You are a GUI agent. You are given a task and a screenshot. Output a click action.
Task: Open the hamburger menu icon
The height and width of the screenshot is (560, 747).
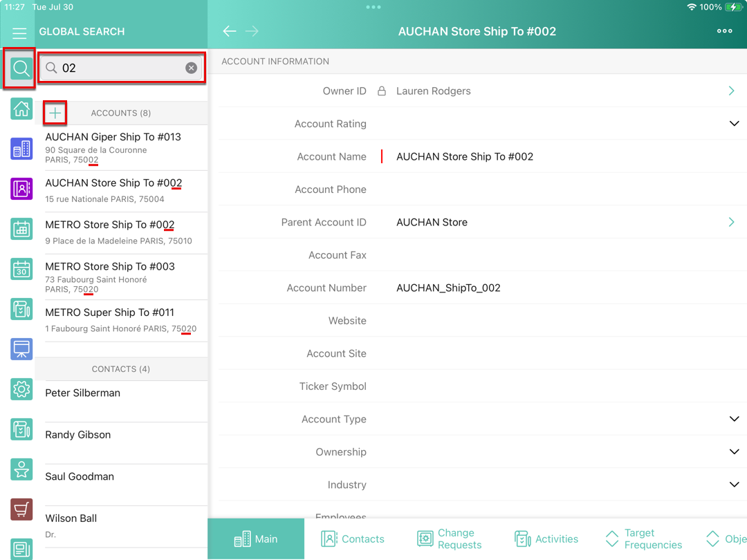19,32
